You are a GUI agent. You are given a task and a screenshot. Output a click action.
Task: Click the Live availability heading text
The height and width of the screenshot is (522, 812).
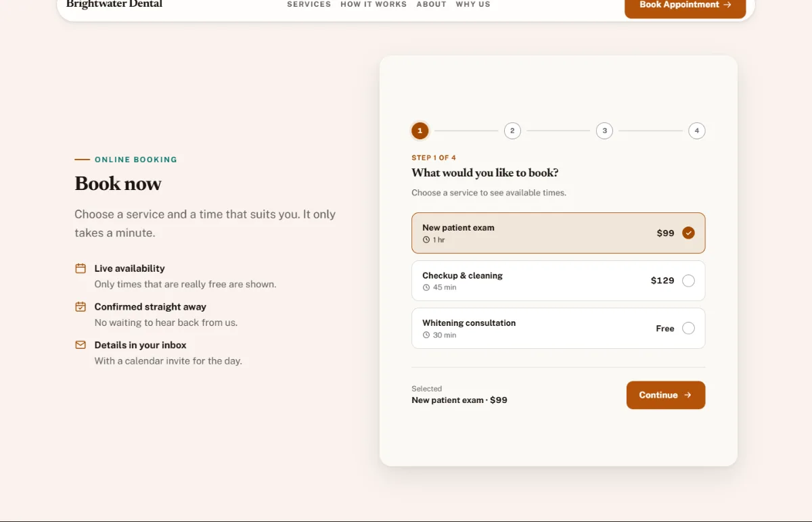pos(129,268)
